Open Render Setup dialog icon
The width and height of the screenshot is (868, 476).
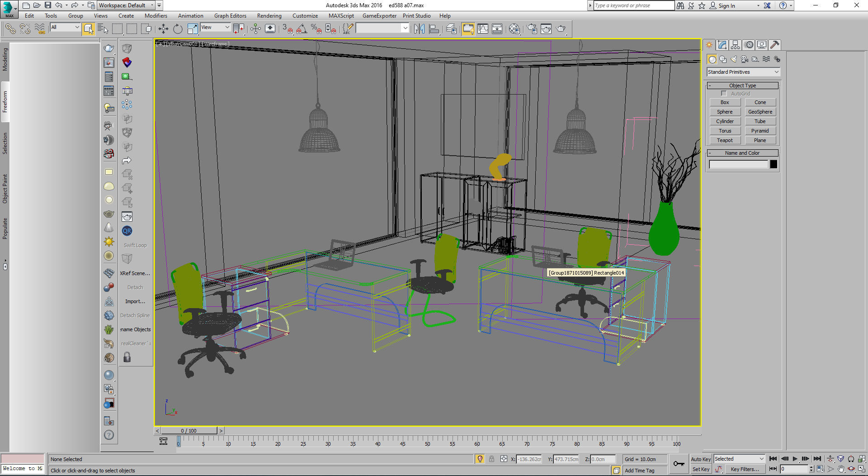click(532, 29)
